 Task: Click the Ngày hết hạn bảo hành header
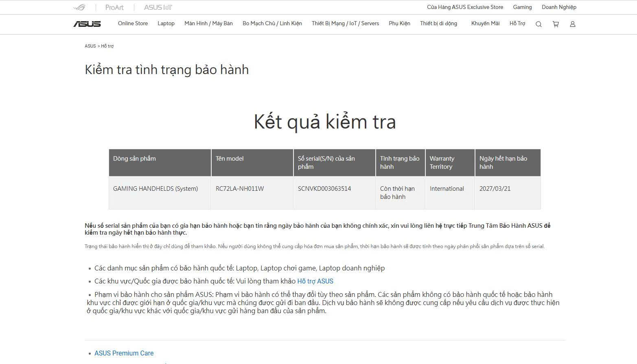(508, 163)
